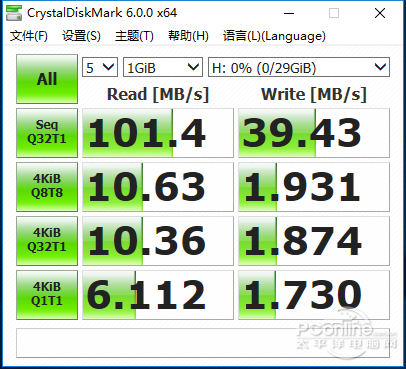Run the 4KiB Q8T8 test
The width and height of the screenshot is (406, 369).
click(x=47, y=187)
